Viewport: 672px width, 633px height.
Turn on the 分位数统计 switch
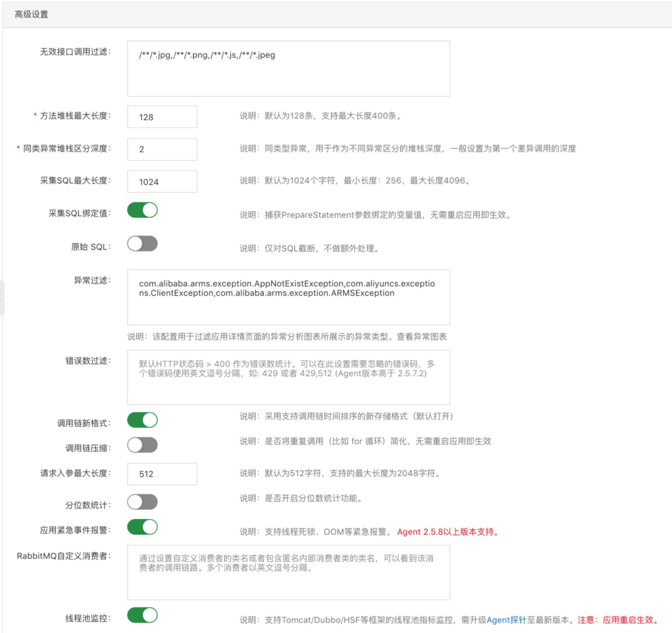(x=142, y=502)
